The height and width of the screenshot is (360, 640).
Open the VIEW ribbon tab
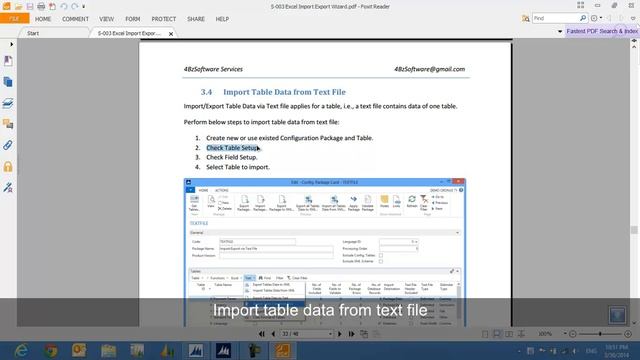click(x=107, y=19)
